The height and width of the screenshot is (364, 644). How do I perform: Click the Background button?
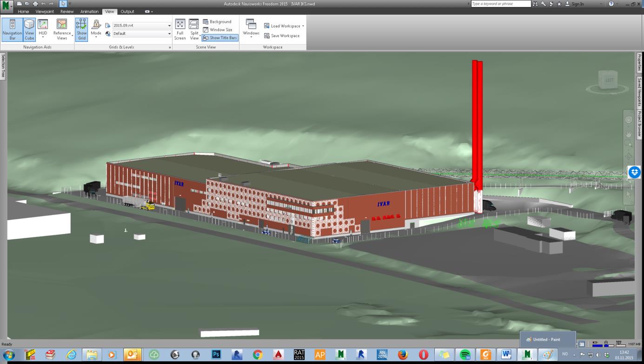click(217, 21)
